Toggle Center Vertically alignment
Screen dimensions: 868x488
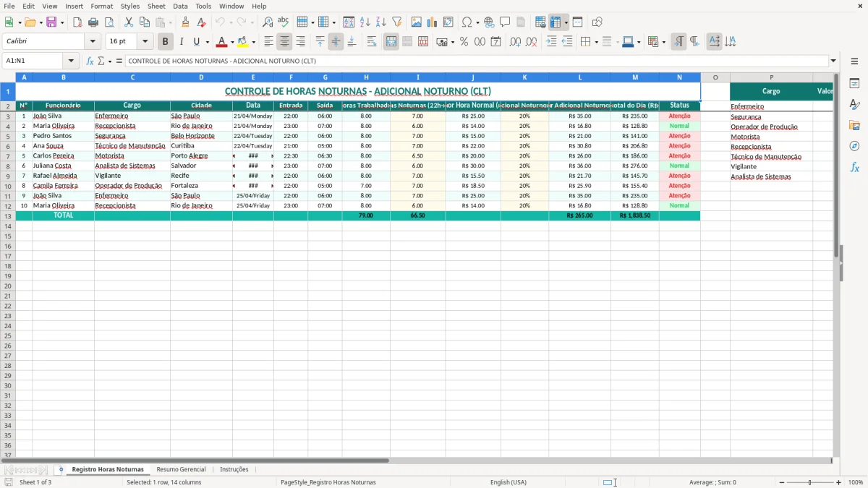coord(336,42)
